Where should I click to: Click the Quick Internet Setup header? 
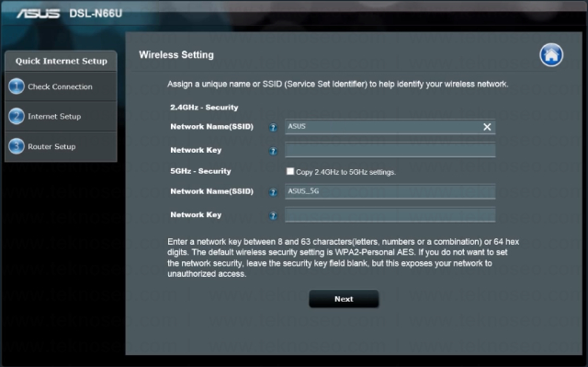click(x=61, y=61)
